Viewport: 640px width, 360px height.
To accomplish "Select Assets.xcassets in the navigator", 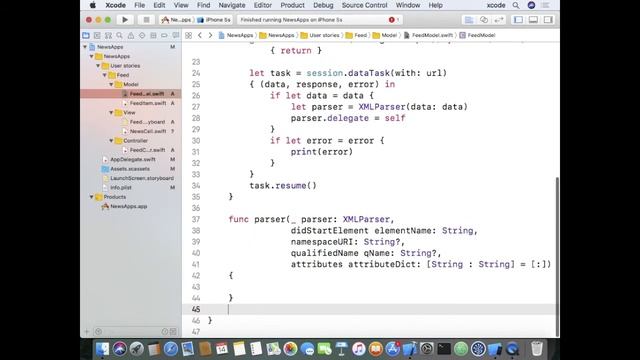I will (x=130, y=169).
